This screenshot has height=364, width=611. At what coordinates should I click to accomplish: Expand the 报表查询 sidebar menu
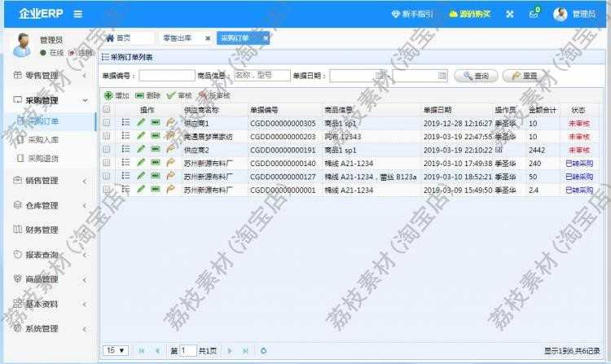tap(51, 255)
